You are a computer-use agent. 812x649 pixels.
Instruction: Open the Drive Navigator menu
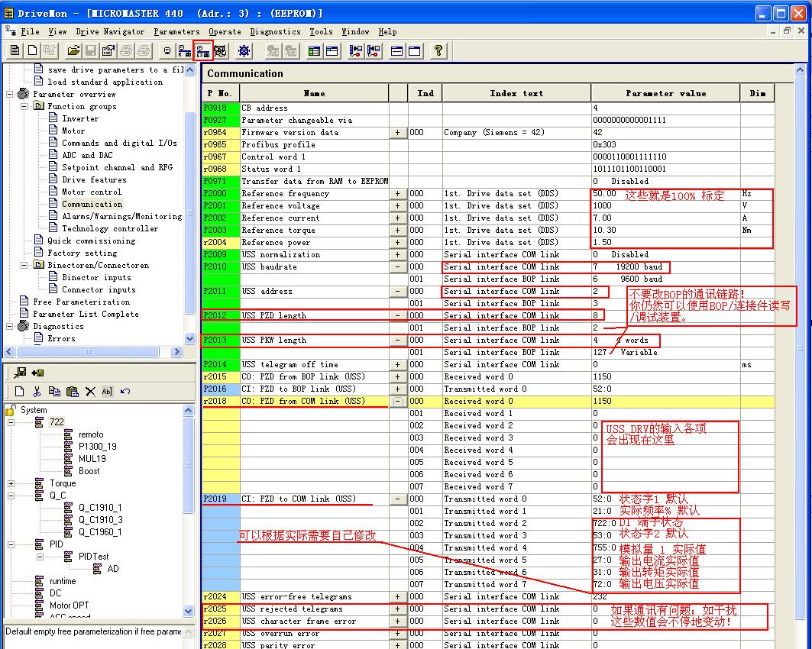[x=110, y=32]
